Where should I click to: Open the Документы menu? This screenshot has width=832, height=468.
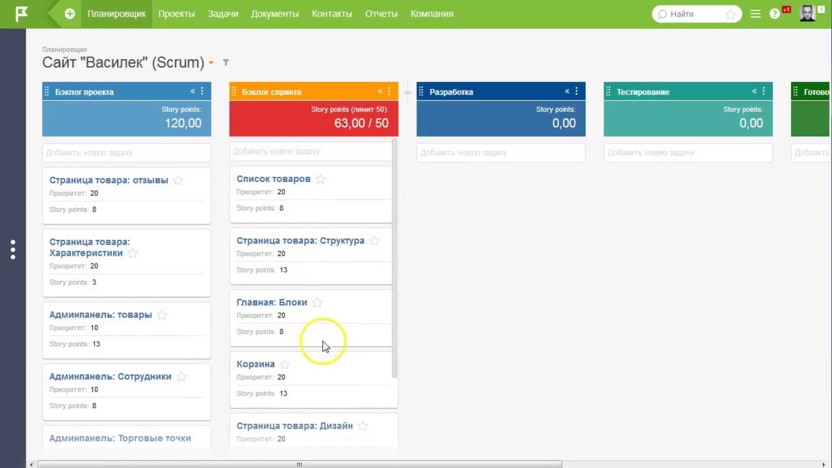tap(275, 14)
